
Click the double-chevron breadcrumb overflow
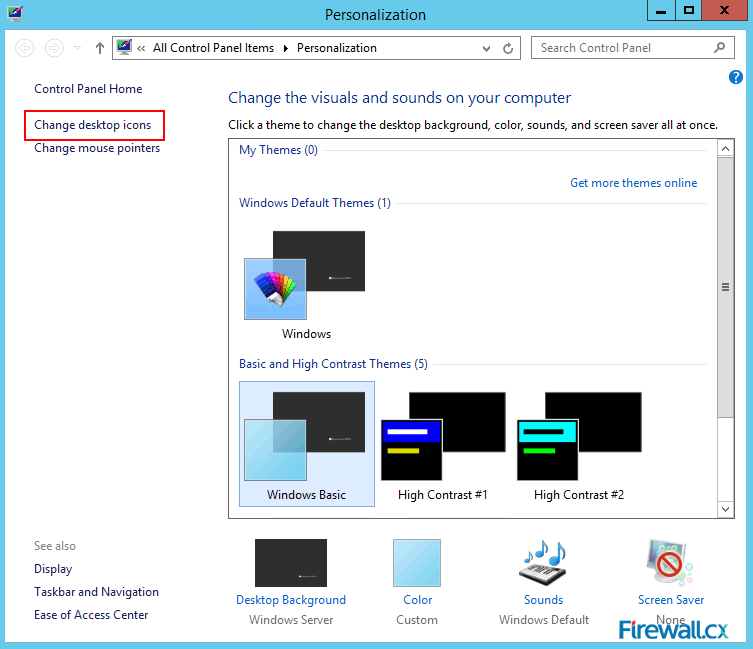coord(141,49)
